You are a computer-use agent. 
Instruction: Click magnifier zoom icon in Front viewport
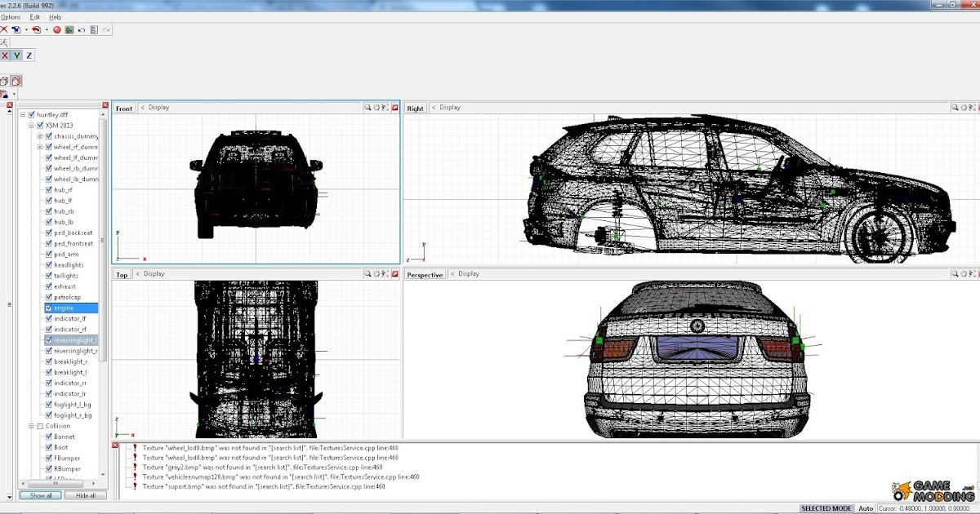[367, 108]
